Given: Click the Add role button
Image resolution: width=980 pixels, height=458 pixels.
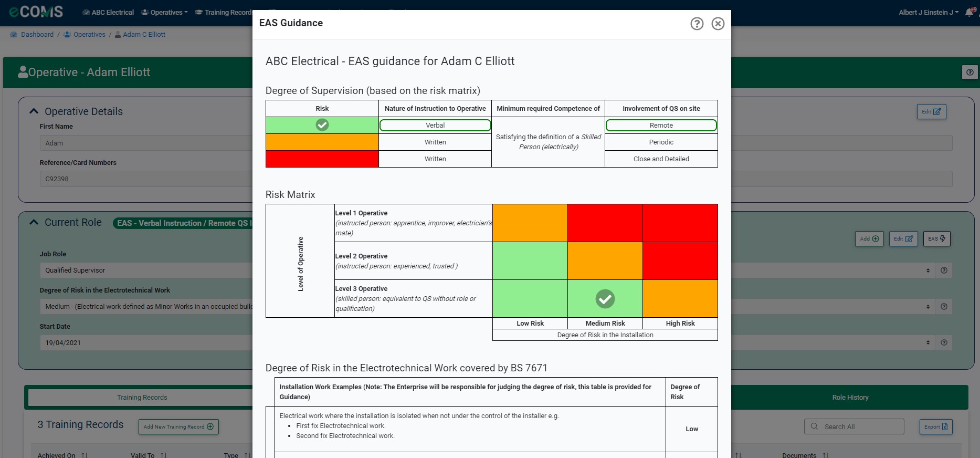Looking at the screenshot, I should tap(869, 238).
